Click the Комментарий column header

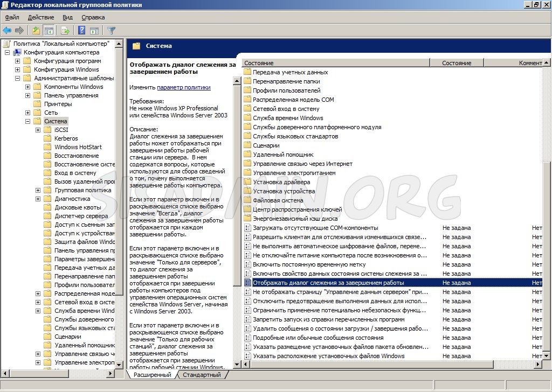tap(531, 63)
